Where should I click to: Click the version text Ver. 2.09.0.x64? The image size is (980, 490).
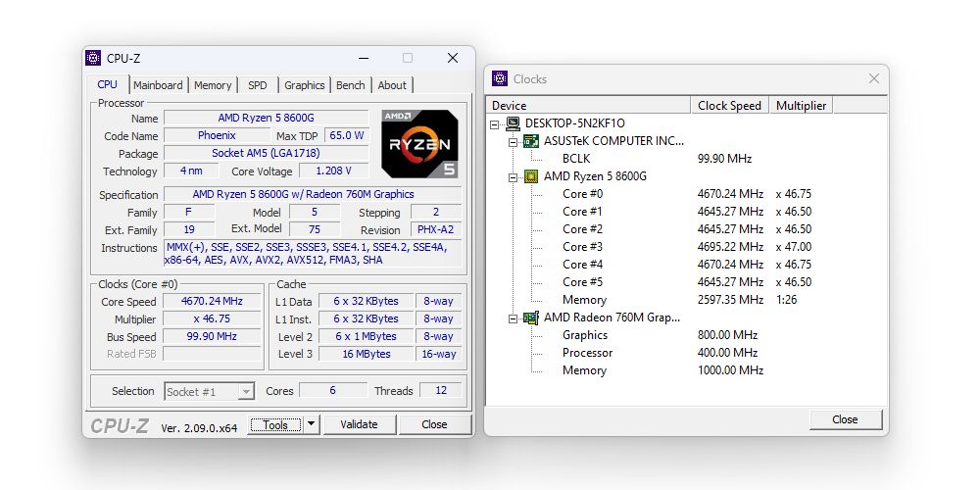[199, 428]
